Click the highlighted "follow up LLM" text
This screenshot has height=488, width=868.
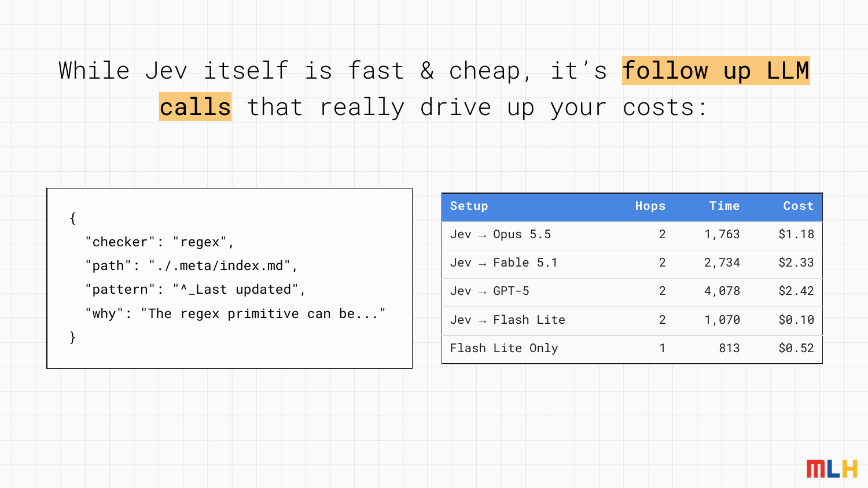point(716,71)
